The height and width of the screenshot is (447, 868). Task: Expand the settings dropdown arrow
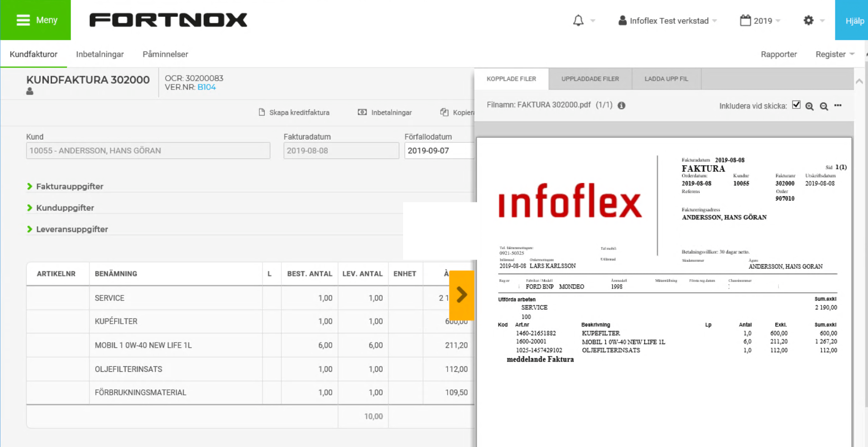click(x=822, y=21)
